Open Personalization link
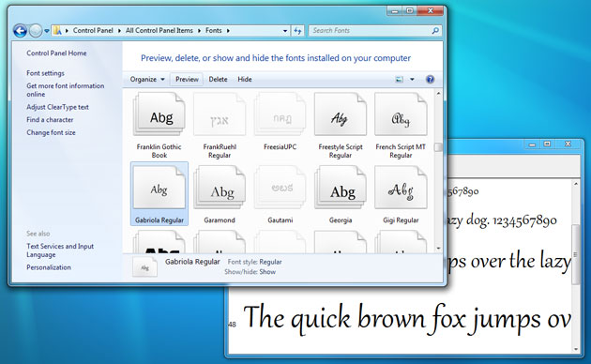This screenshot has width=591, height=364. click(49, 267)
